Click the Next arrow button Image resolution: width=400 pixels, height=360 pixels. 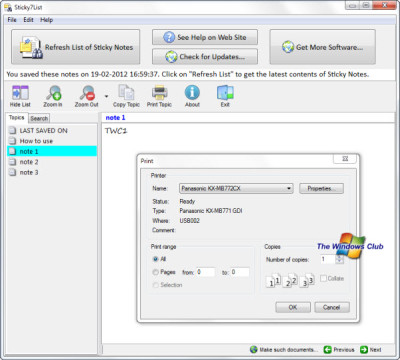pos(371,350)
